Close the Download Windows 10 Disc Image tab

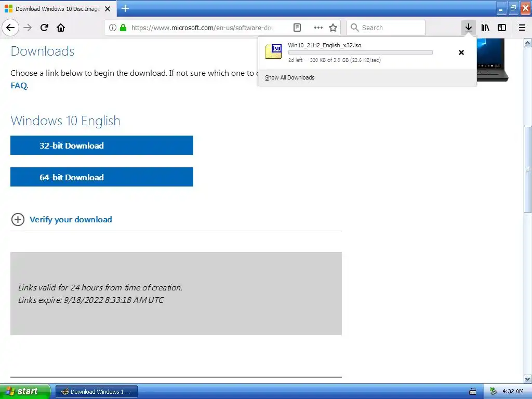[x=108, y=9]
